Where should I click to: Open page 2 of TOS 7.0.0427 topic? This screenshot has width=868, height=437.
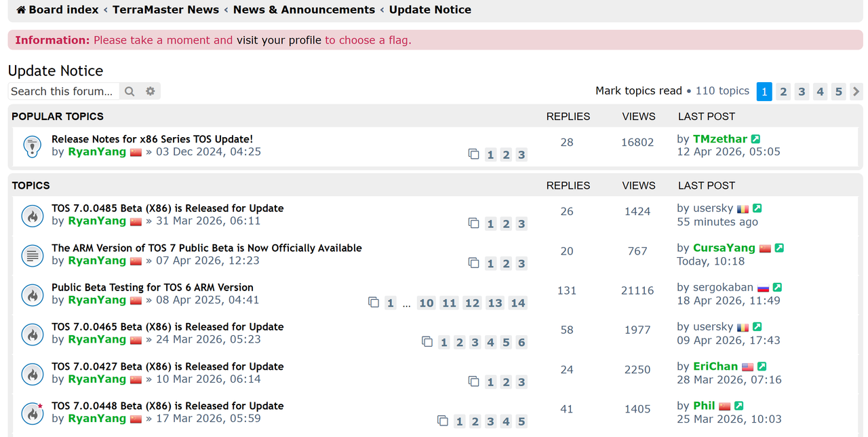506,382
